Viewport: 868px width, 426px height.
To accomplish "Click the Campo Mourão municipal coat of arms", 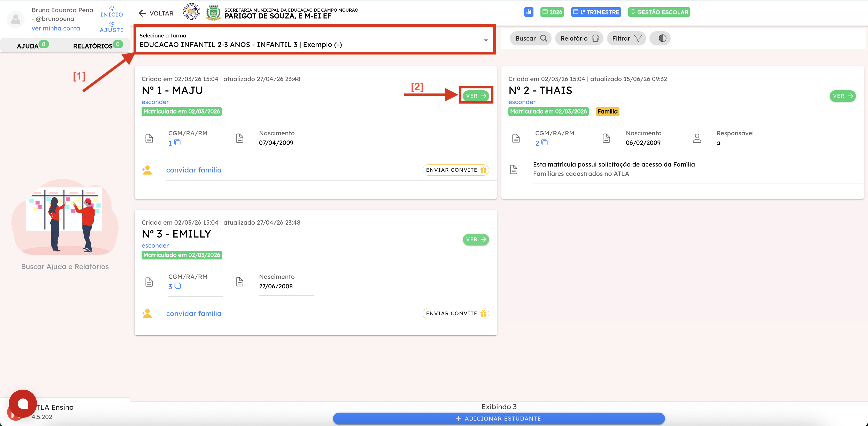I will click(x=213, y=12).
